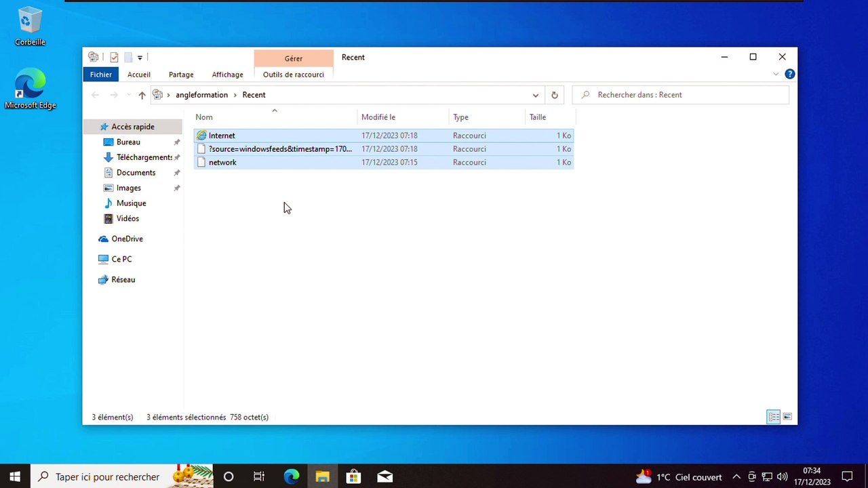This screenshot has width=868, height=488.
Task: Switch to the Affichage ribbon tab
Action: pyautogui.click(x=227, y=75)
